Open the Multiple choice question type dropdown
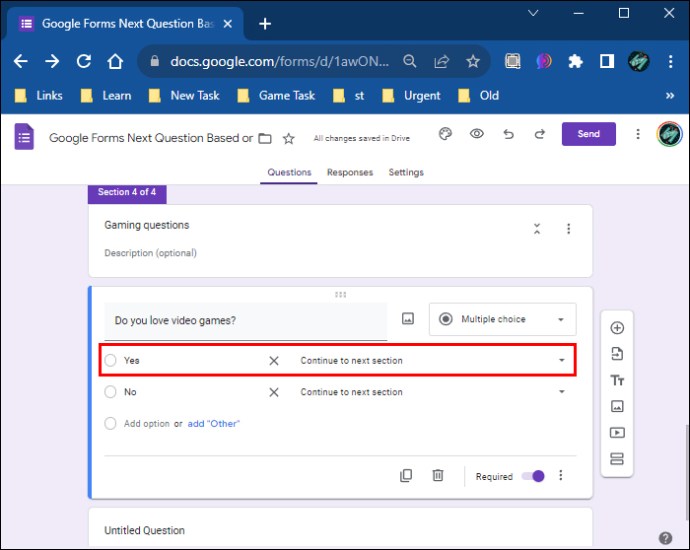Viewport: 690px width, 550px height. (503, 319)
